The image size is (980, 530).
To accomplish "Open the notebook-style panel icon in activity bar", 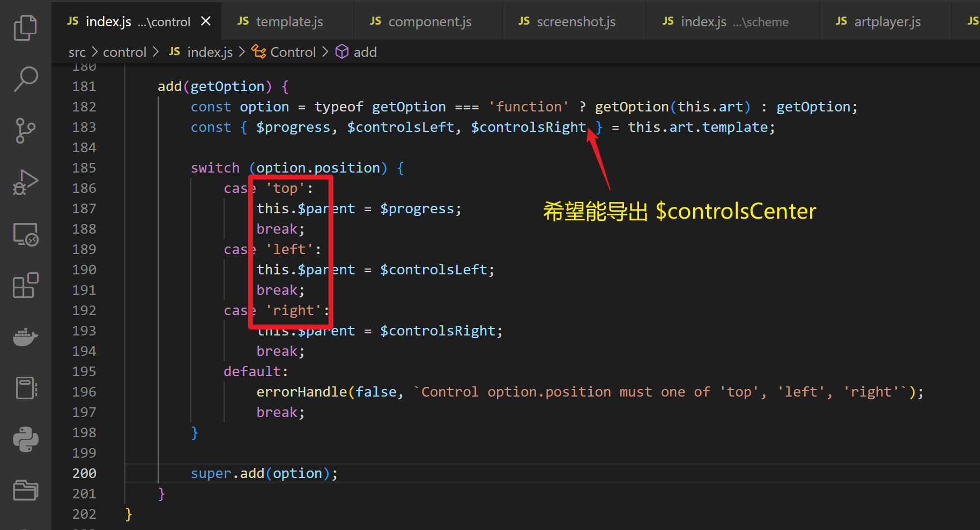I will point(25,388).
